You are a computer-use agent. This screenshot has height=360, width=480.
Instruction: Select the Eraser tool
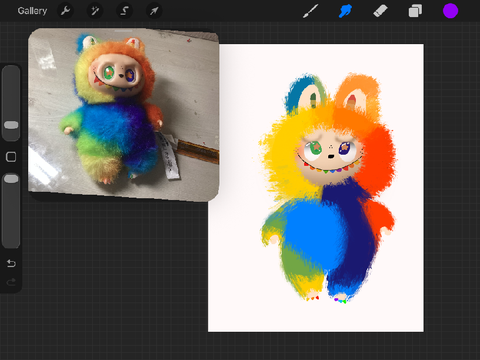[x=380, y=11]
